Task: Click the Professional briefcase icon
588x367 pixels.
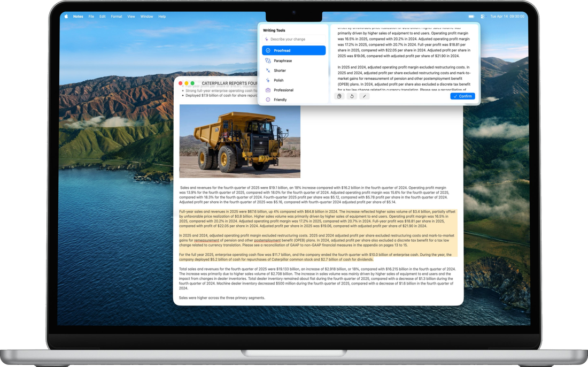Action: click(x=268, y=90)
